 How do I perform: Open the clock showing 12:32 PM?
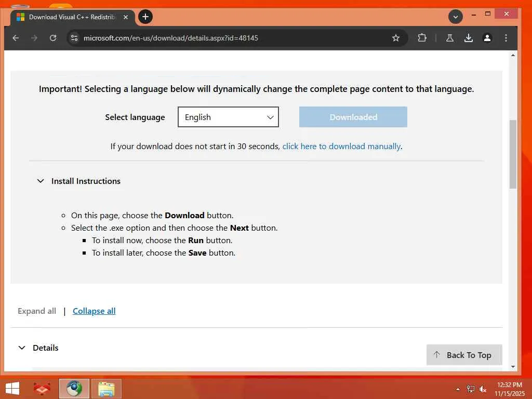tap(509, 389)
